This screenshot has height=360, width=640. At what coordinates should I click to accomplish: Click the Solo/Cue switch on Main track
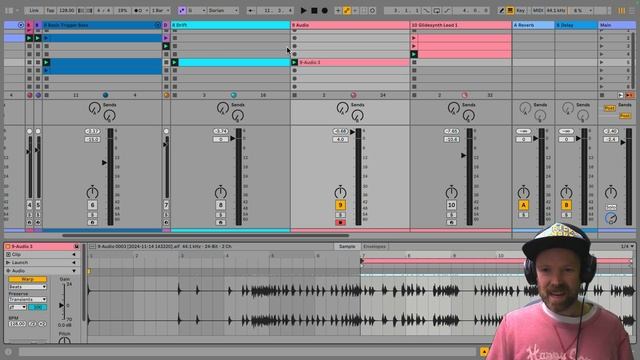(x=611, y=207)
